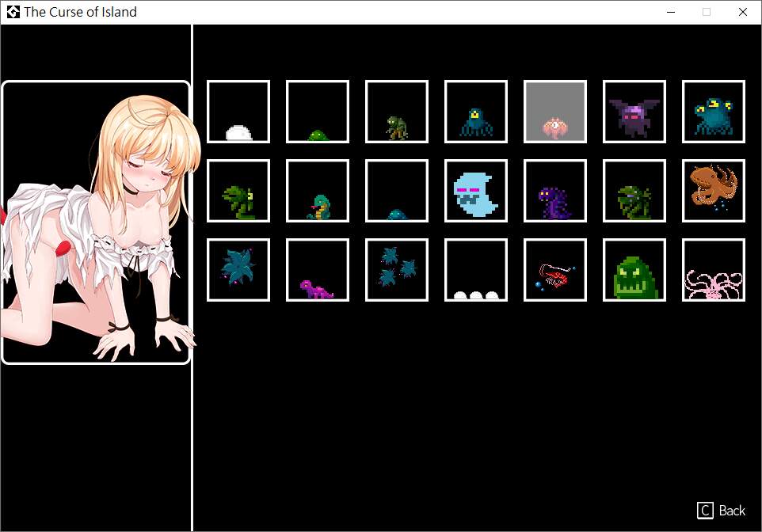Choose the light blue ghost monster
The height and width of the screenshot is (532, 762).
coord(476,191)
